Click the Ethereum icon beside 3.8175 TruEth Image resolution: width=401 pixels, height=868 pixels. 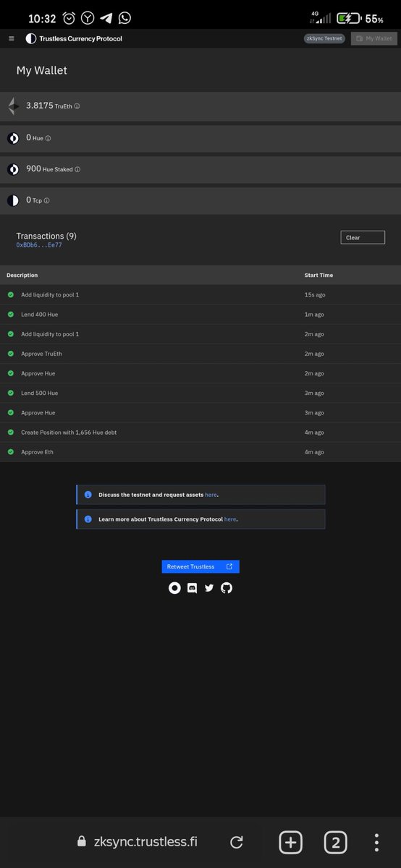(13, 106)
